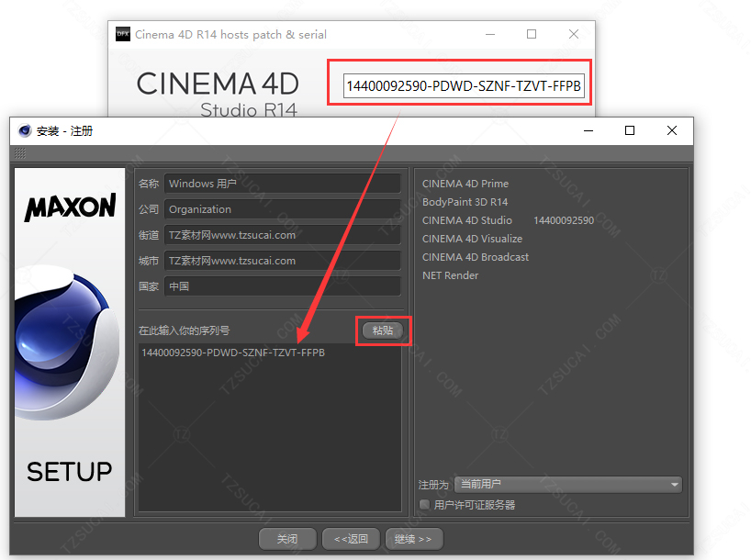The width and height of the screenshot is (751, 560).
Task: Click the 在此输入你的序列号 label
Action: tap(184, 330)
